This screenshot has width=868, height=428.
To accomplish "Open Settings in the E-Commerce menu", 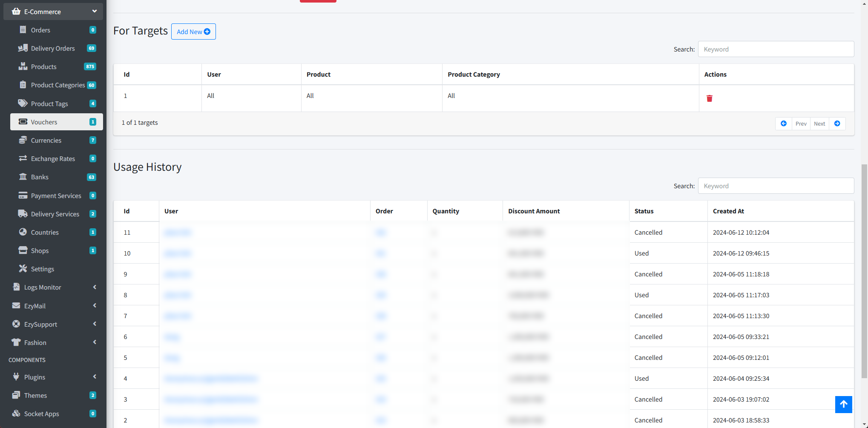I will pyautogui.click(x=43, y=269).
